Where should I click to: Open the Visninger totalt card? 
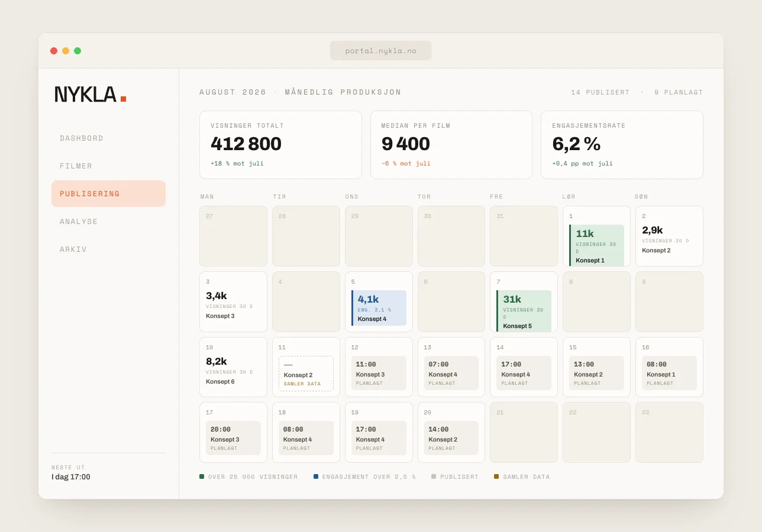[280, 145]
